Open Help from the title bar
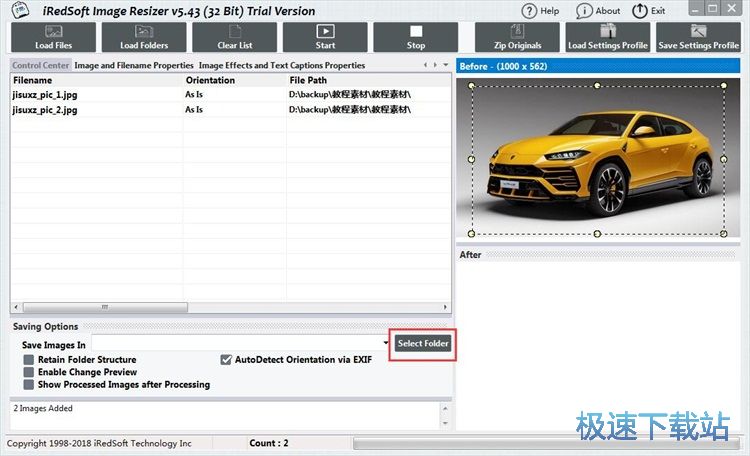 click(540, 11)
